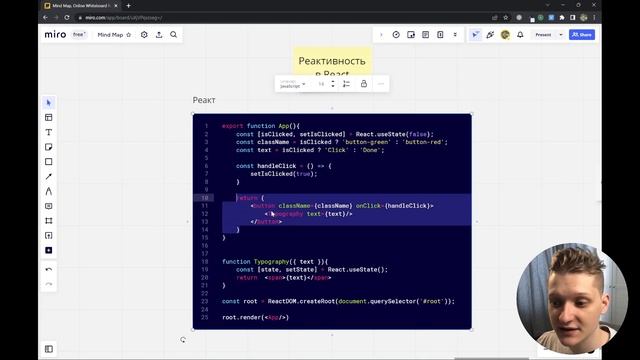Redo the last action
The height and width of the screenshot is (360, 640).
coord(49,284)
